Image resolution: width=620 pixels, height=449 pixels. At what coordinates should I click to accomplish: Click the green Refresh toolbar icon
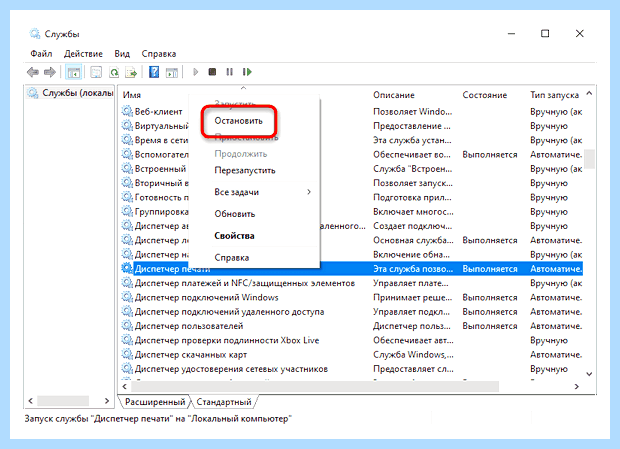pyautogui.click(x=114, y=72)
